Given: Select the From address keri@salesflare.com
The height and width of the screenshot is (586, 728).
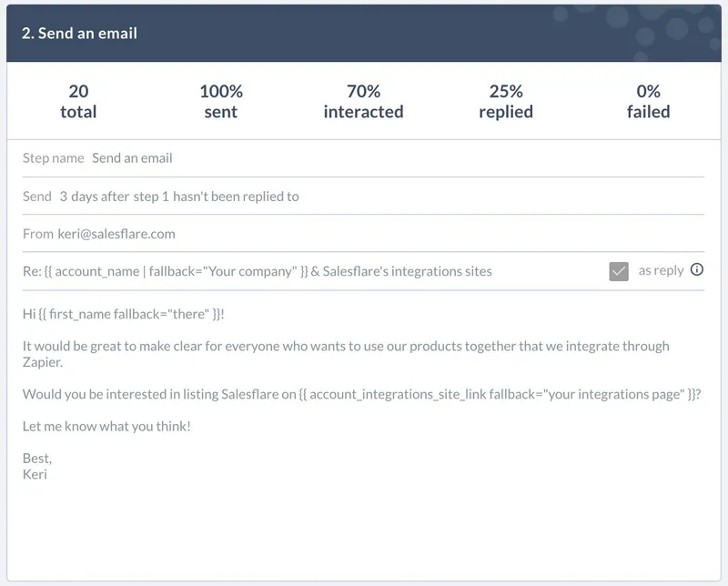Looking at the screenshot, I should tap(116, 234).
